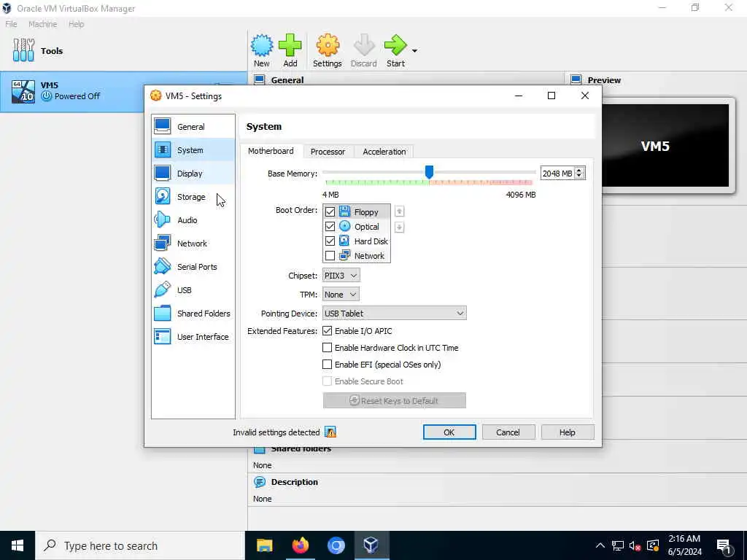Screen dimensions: 747x560
Task: Open the Machine menu
Action: 42,24
